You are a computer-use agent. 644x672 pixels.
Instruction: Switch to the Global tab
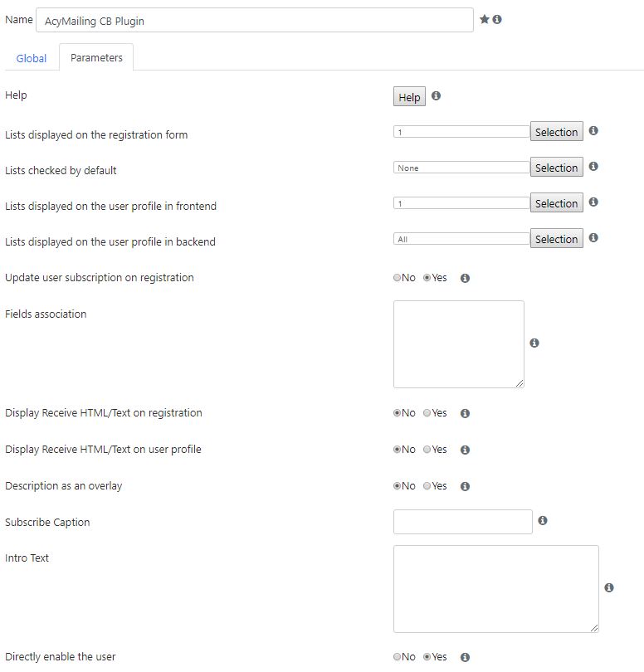[32, 58]
